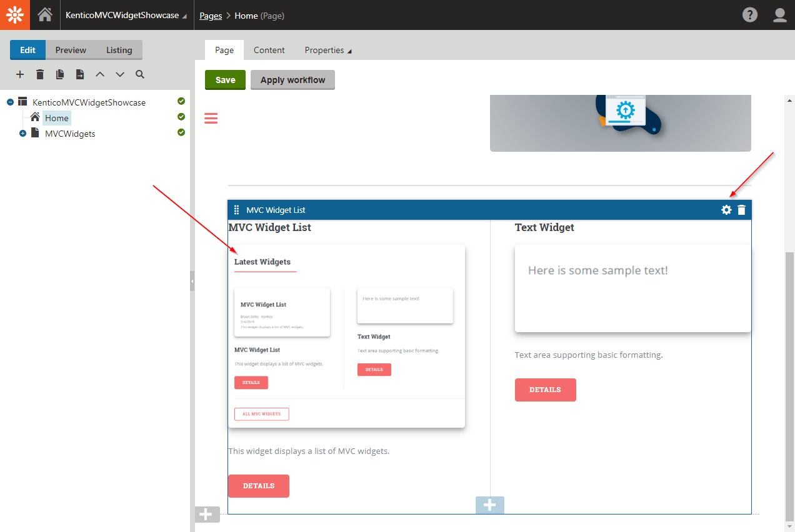Screen dimensions: 795x532
Task: Switch to Edit mode
Action: [27, 50]
